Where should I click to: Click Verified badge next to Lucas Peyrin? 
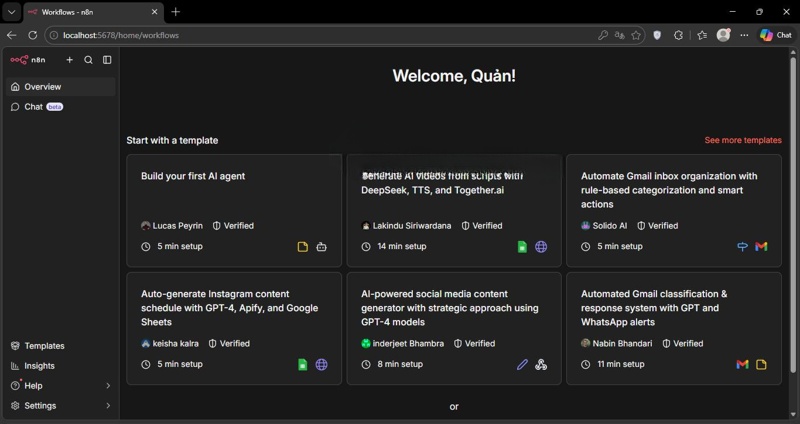click(x=233, y=226)
